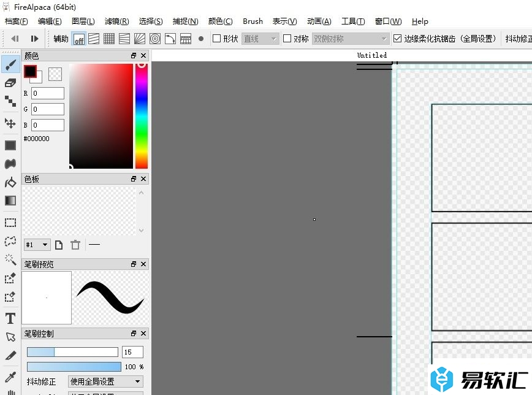Enable parallel lines snap
The height and width of the screenshot is (395, 532).
[94, 39]
